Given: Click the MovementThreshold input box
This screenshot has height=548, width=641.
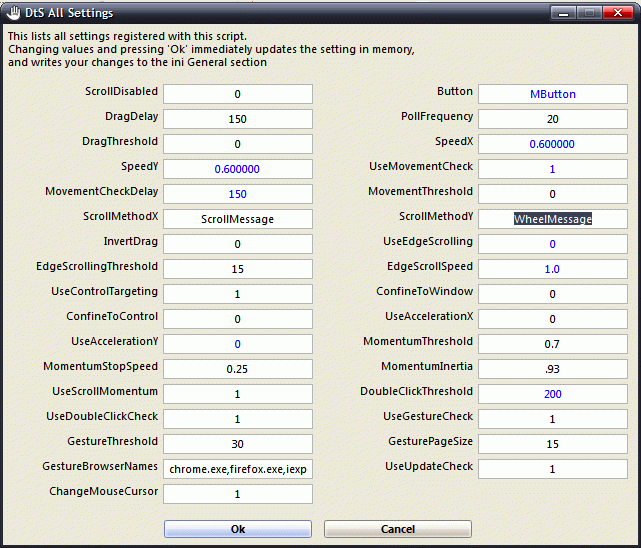Looking at the screenshot, I should [553, 194].
